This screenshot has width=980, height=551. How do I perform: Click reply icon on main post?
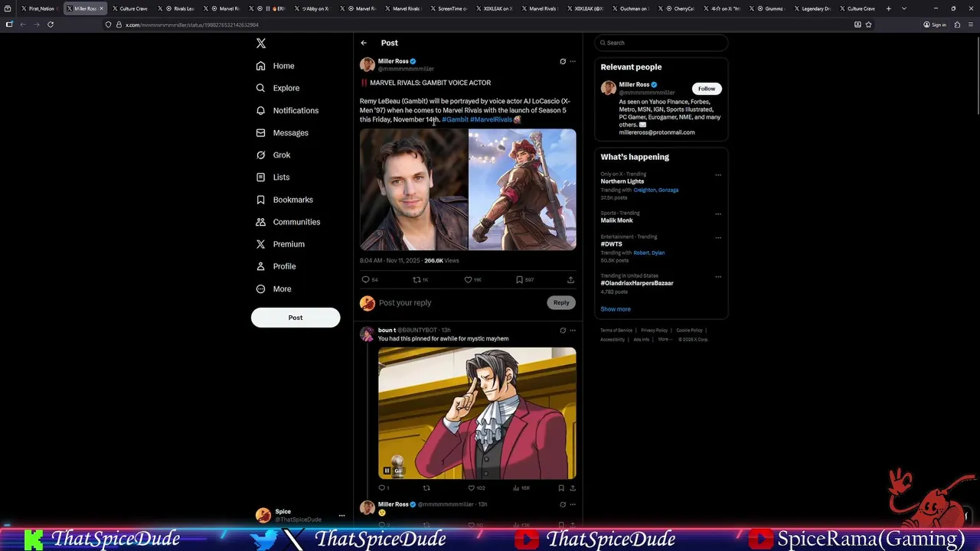click(x=366, y=280)
